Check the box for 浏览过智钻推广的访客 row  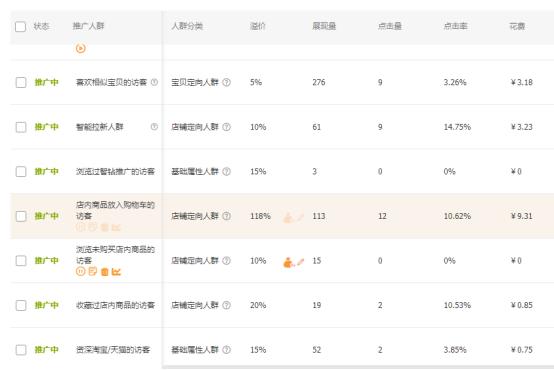[x=21, y=171]
